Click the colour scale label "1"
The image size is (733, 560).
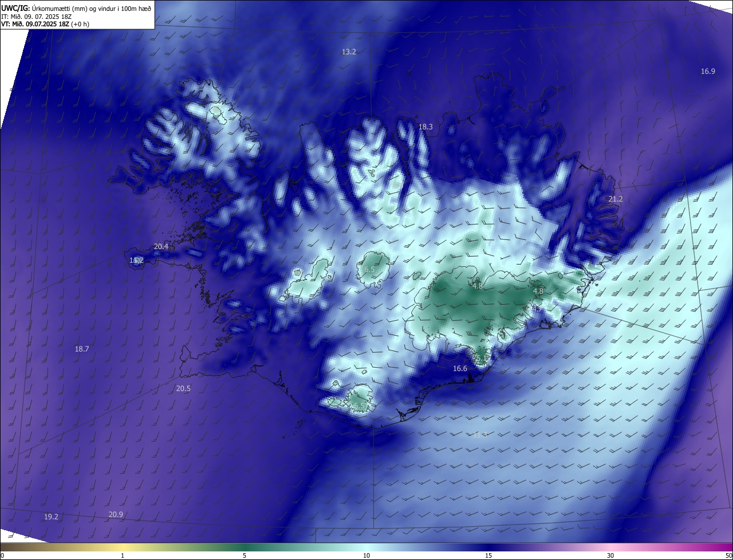tap(123, 555)
